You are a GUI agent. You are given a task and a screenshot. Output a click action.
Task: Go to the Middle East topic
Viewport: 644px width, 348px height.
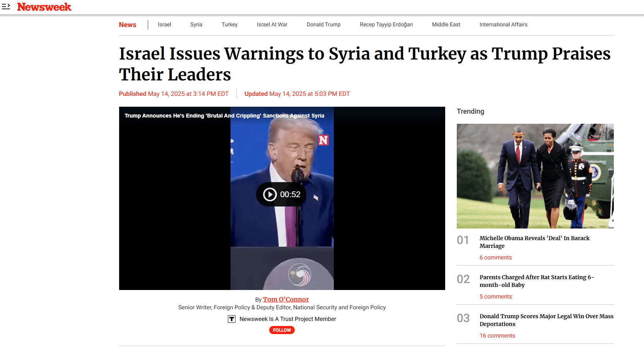(446, 24)
